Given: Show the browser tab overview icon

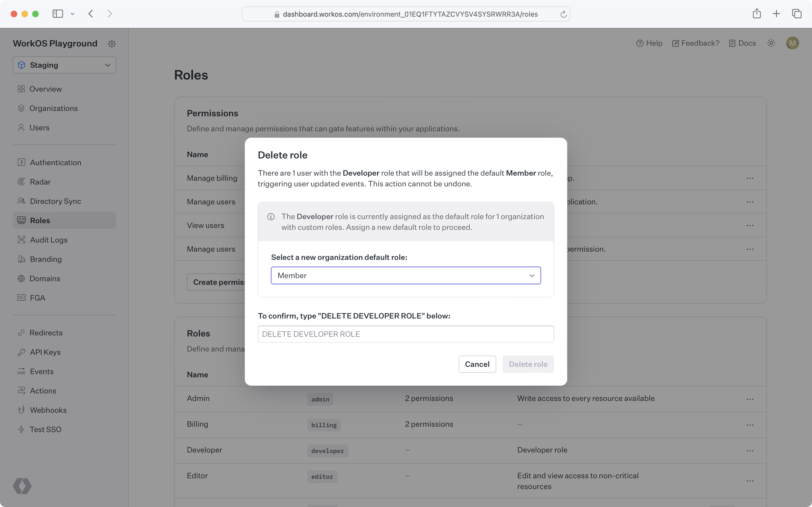Looking at the screenshot, I should [797, 14].
